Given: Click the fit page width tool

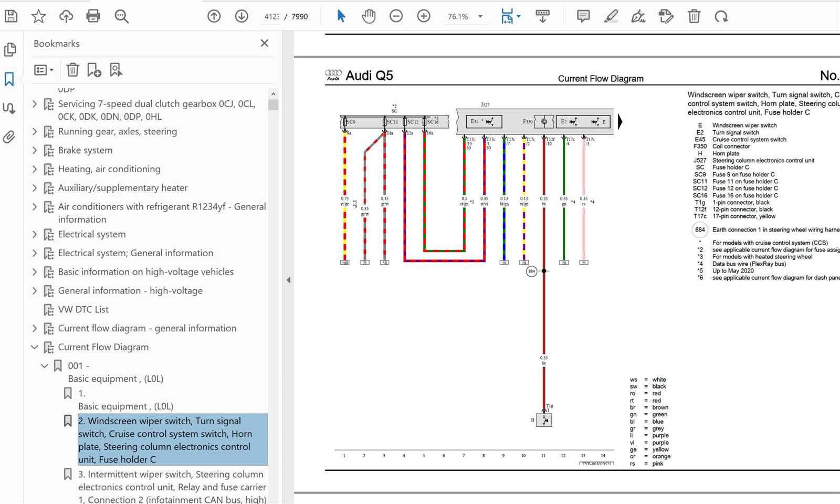Looking at the screenshot, I should click(x=507, y=16).
